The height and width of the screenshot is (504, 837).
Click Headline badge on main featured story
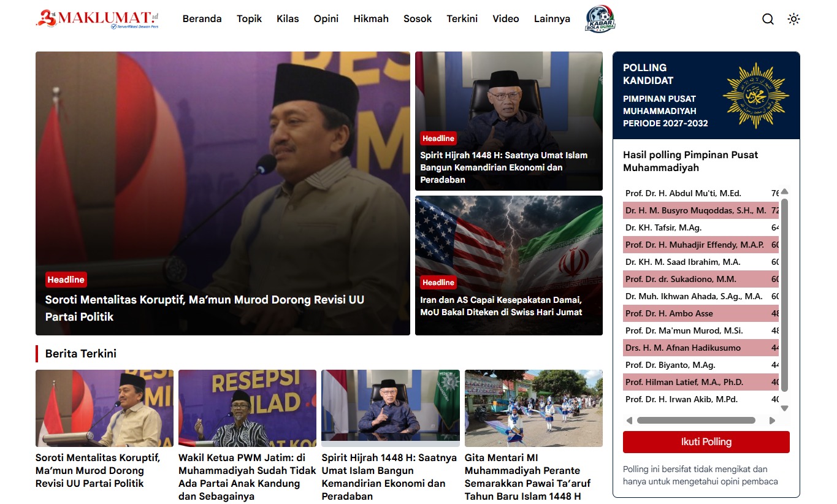pos(66,280)
